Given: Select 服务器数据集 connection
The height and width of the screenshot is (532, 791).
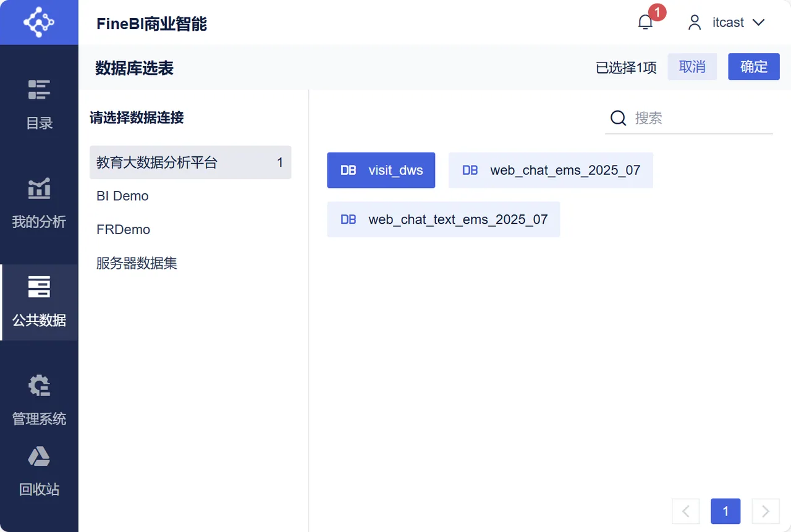Looking at the screenshot, I should 190,263.
